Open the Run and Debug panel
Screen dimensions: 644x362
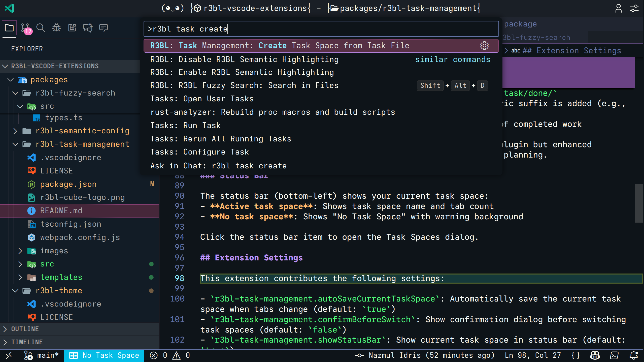[56, 28]
